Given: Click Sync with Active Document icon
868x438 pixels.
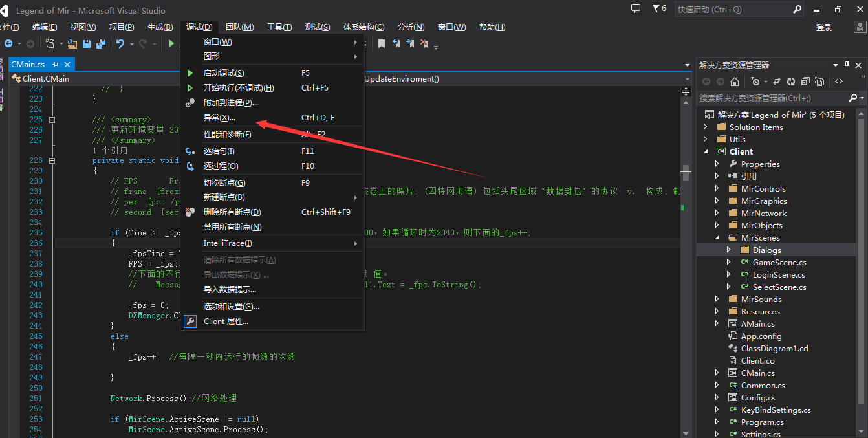Looking at the screenshot, I should pos(777,82).
